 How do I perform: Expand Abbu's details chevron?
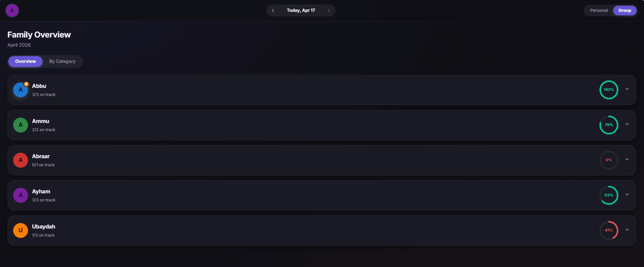pos(627,89)
